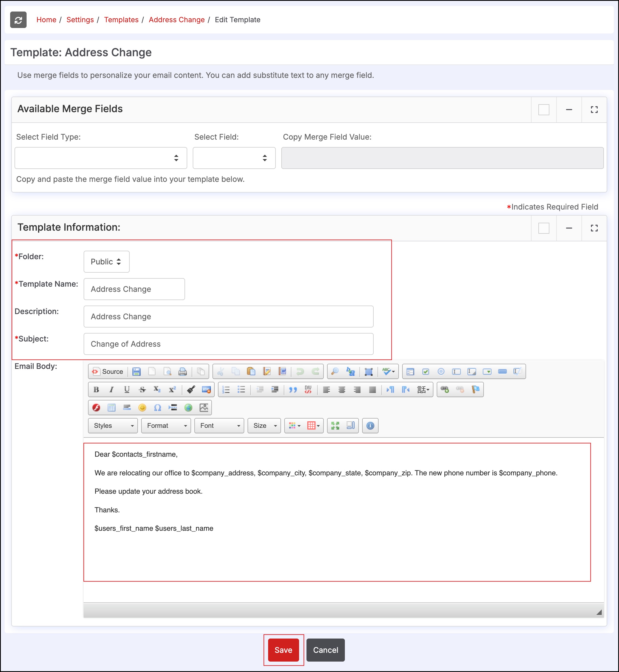Expand the Font dropdown in the editor
This screenshot has height=672, width=619.
coord(219,426)
